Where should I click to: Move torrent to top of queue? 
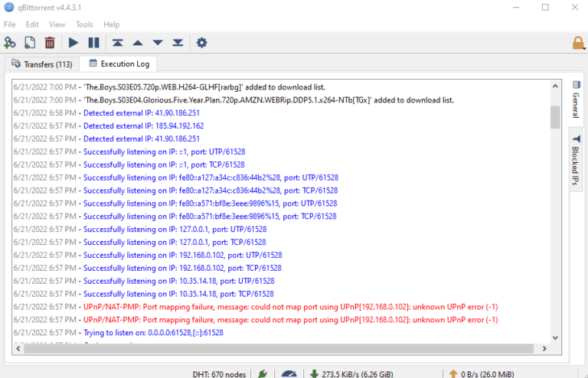117,43
